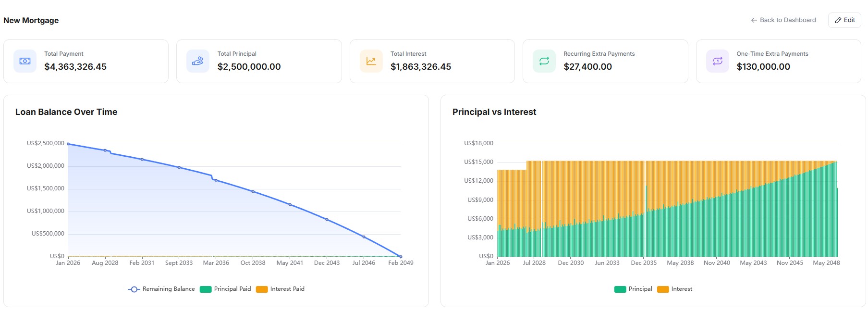The image size is (868, 312).
Task: Click a data point on the loan balance curve
Action: (141, 159)
